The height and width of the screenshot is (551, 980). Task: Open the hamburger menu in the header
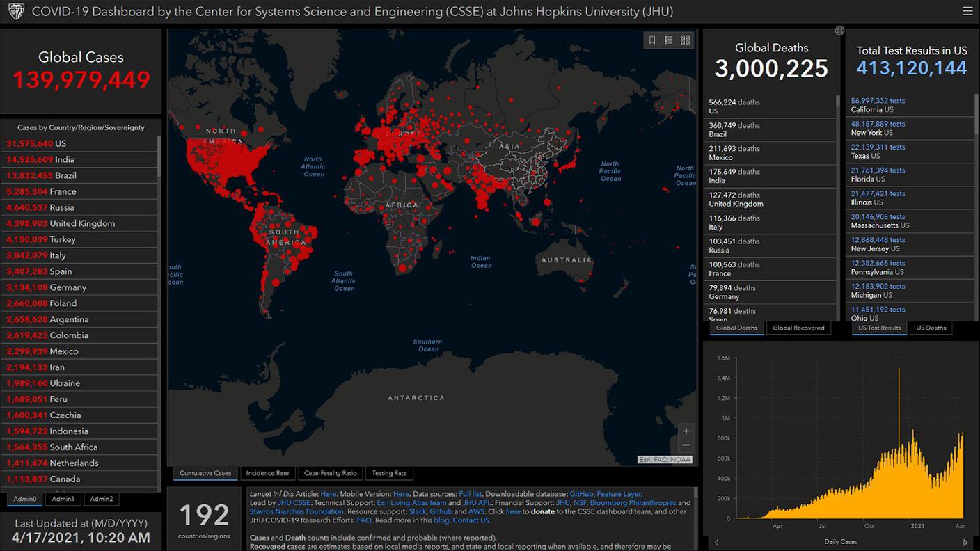click(x=967, y=11)
